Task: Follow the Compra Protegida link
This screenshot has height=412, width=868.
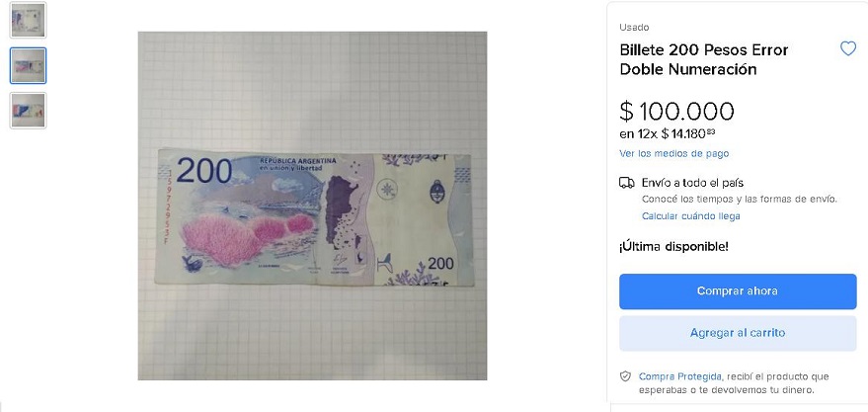Action: click(679, 376)
